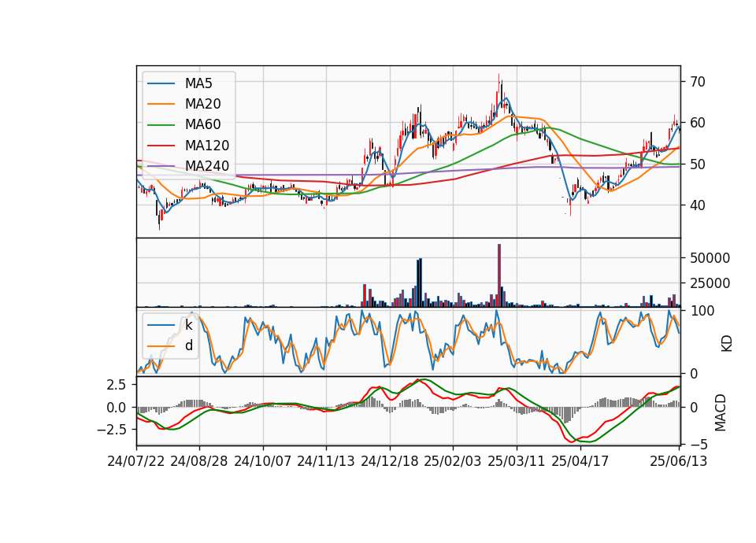This screenshot has width=756, height=543.
Task: Click the MA5 legend label
Action: pyautogui.click(x=198, y=83)
